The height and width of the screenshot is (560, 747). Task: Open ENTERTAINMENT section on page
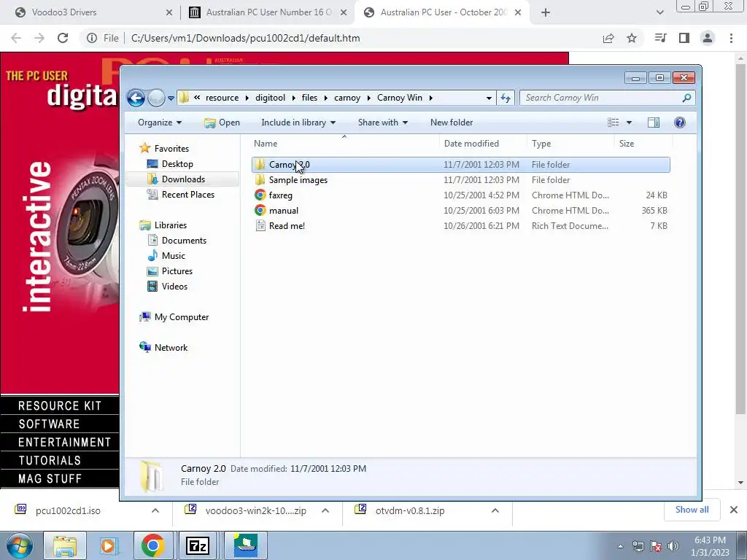pos(60,442)
